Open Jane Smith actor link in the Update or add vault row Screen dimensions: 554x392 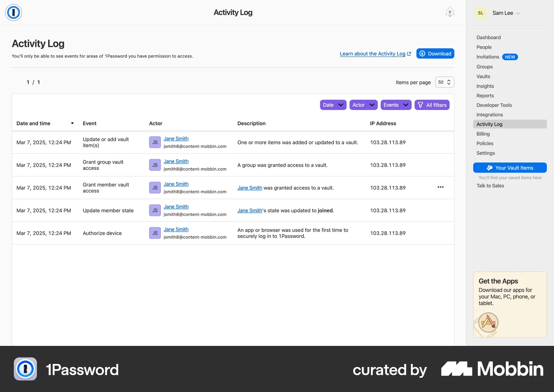(176, 139)
